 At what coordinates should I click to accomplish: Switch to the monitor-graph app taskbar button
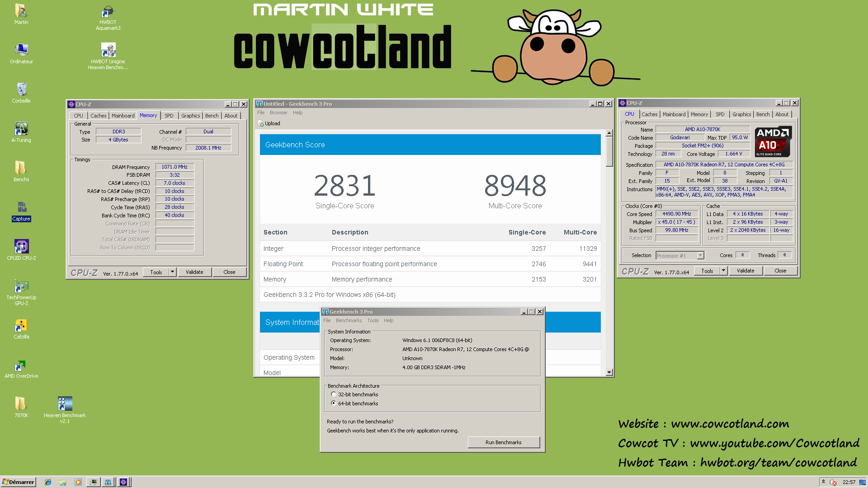[93, 482]
